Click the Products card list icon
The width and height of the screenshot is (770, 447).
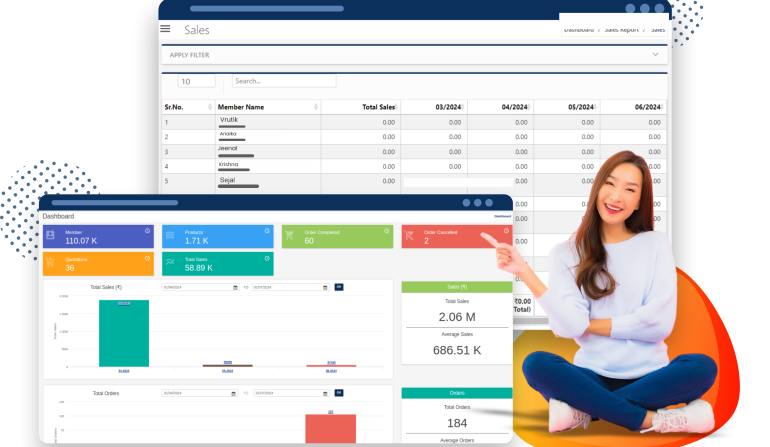pos(170,235)
